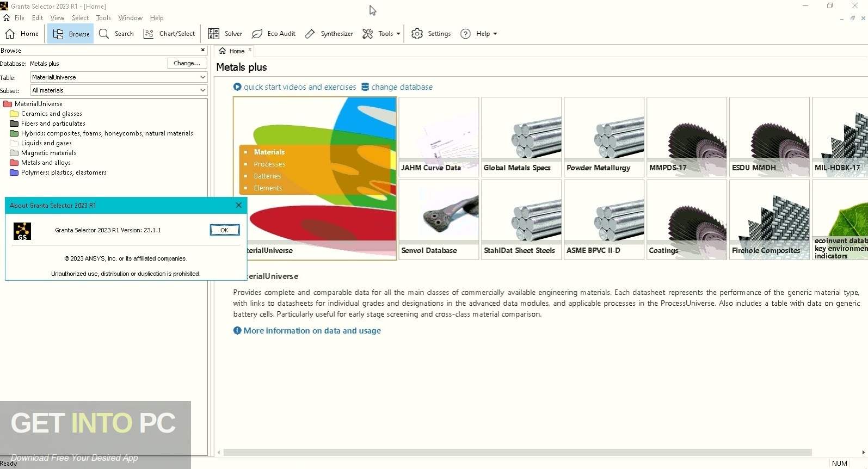Click the scrollbar right arrow
The width and height of the screenshot is (868, 469).
pos(863,452)
